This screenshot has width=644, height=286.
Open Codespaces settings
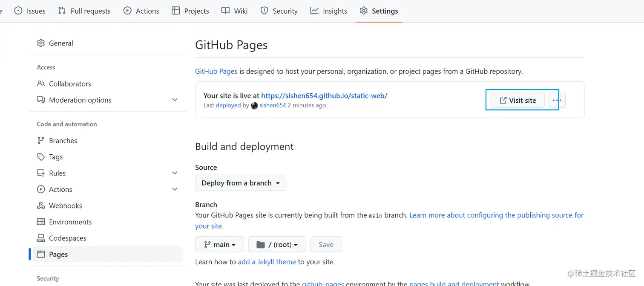pos(108,238)
